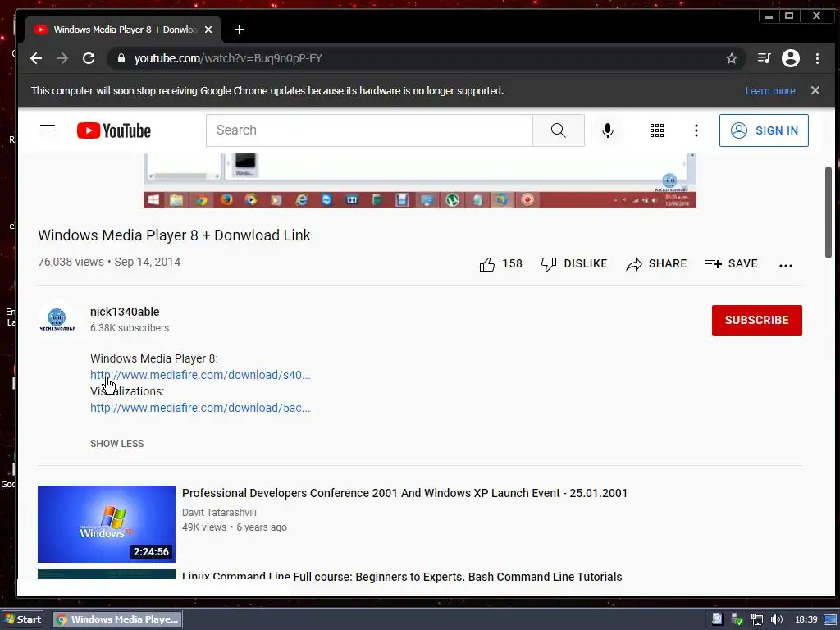The image size is (840, 630).
Task: Go to YouTube home via logo
Action: (x=113, y=130)
